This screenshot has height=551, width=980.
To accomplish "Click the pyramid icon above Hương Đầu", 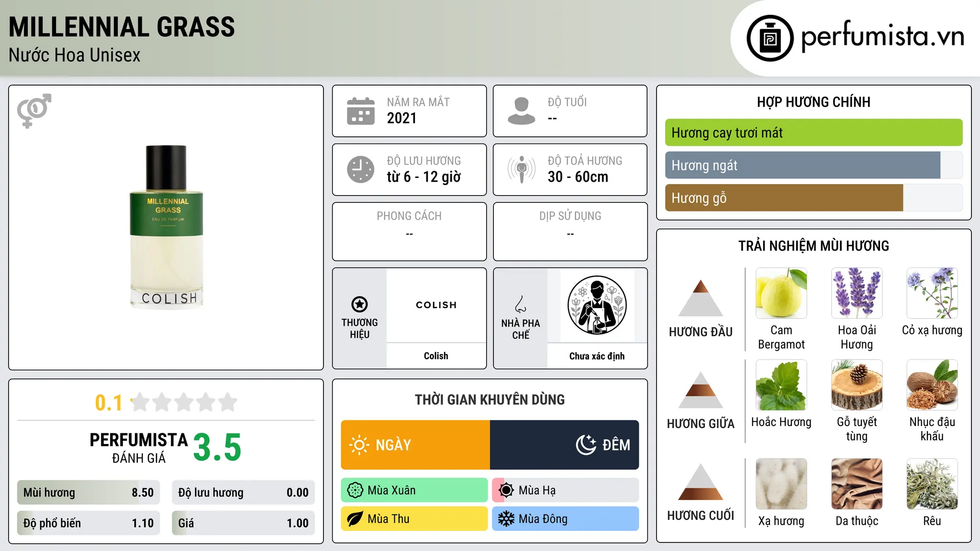I will pyautogui.click(x=701, y=298).
